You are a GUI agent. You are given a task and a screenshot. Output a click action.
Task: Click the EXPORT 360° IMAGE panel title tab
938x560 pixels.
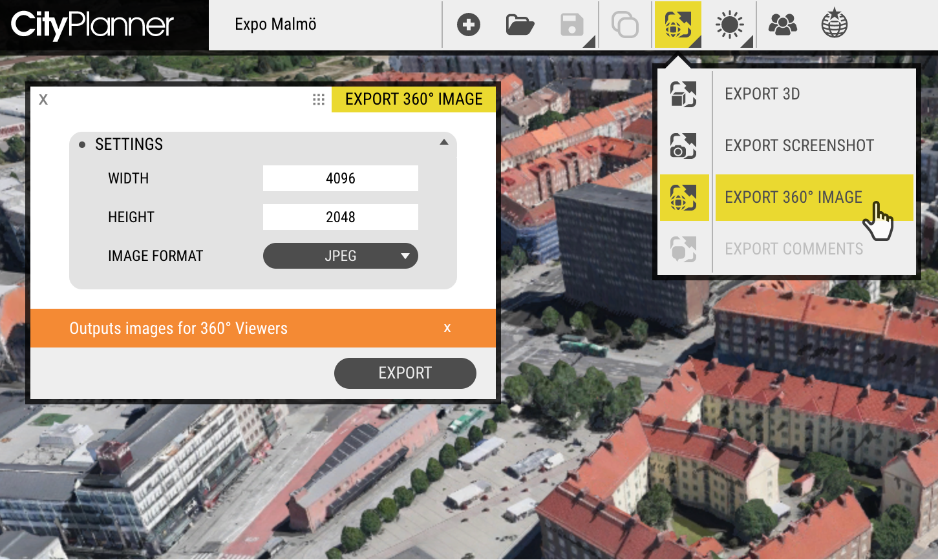[x=414, y=99]
